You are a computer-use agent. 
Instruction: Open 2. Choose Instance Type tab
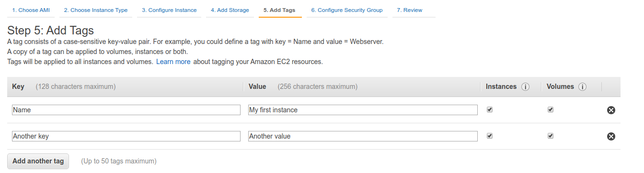point(96,10)
